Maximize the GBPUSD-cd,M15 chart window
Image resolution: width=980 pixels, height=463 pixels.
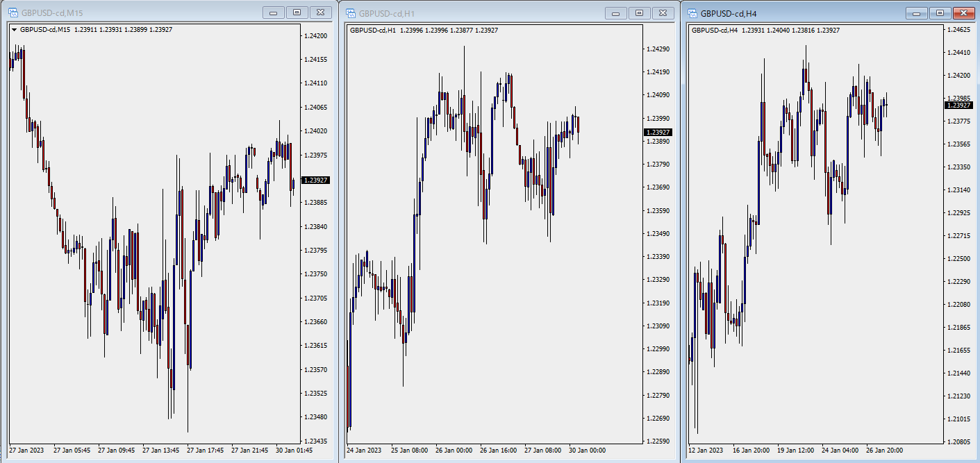pos(297,12)
